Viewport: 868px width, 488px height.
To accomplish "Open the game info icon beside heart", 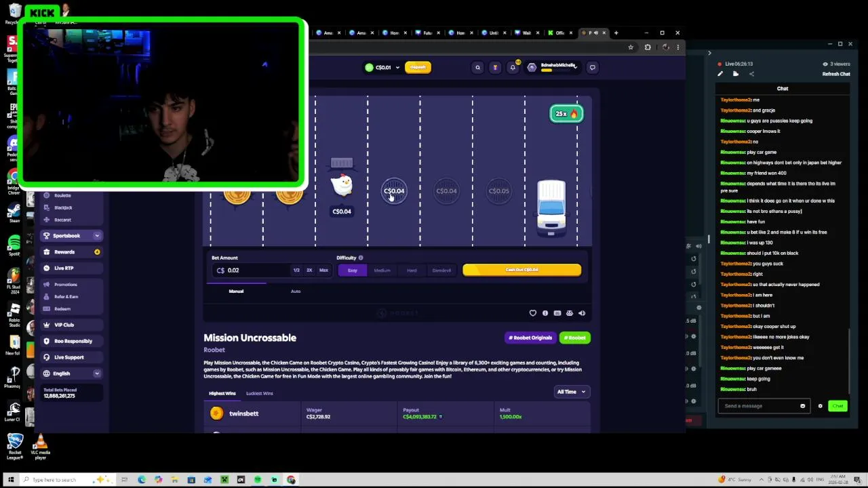I will (x=545, y=313).
